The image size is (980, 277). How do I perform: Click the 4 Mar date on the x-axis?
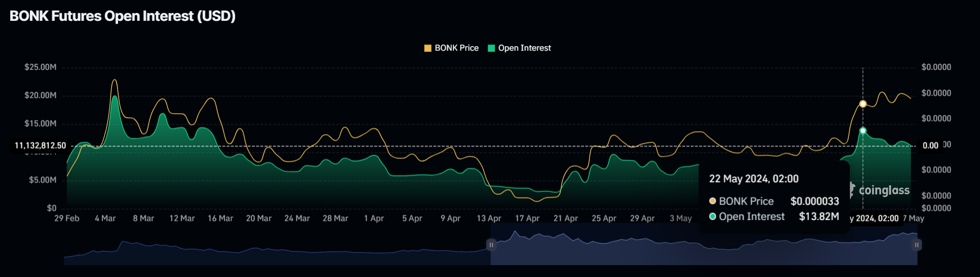105,218
